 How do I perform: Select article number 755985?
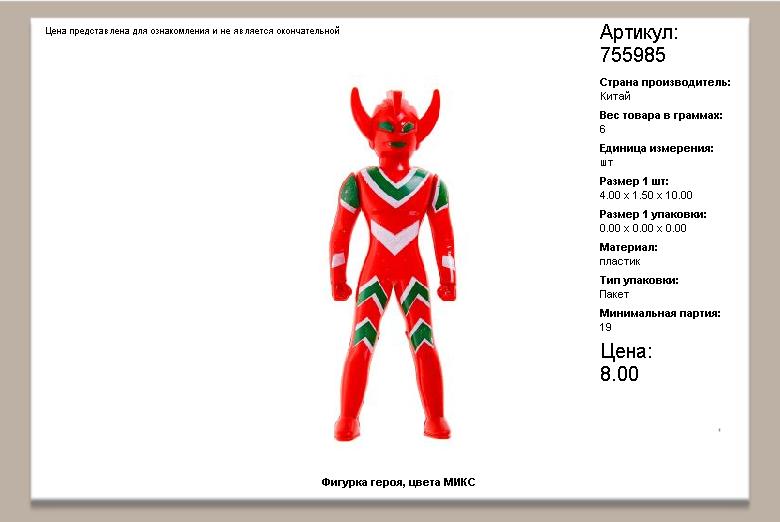tap(632, 55)
